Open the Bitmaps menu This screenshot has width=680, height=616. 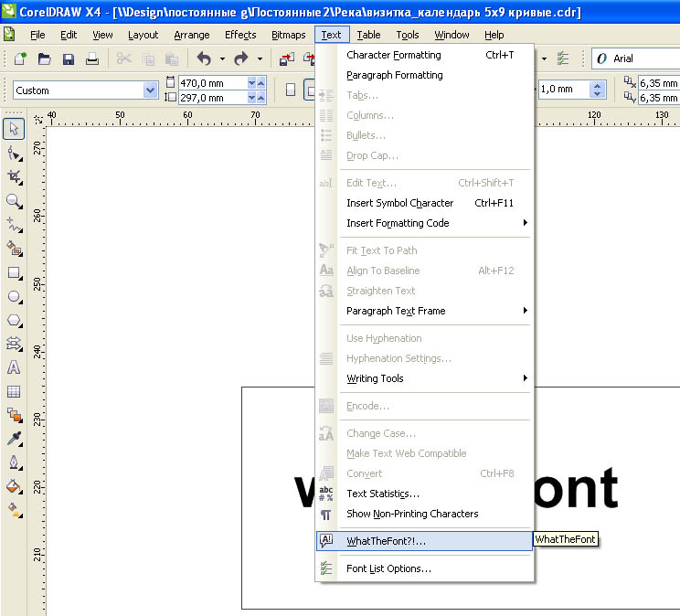click(x=289, y=35)
